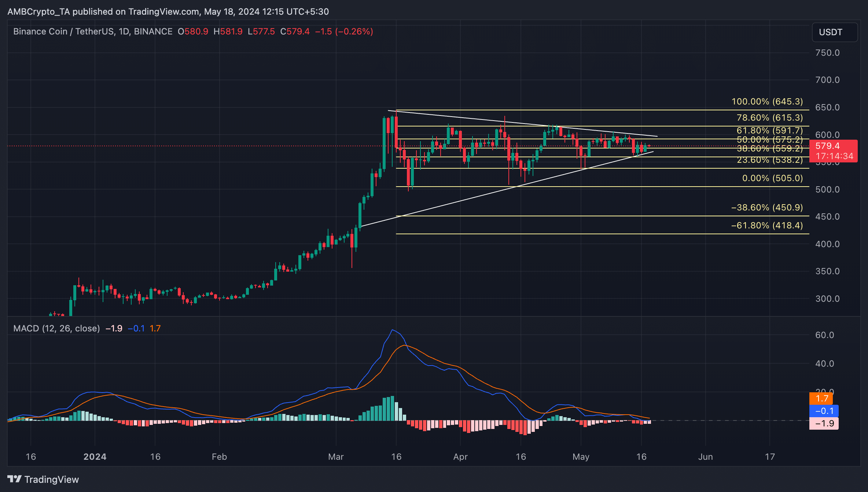This screenshot has height=492, width=868.
Task: Click the AMBCrypto_TA published header text
Action: click(168, 12)
